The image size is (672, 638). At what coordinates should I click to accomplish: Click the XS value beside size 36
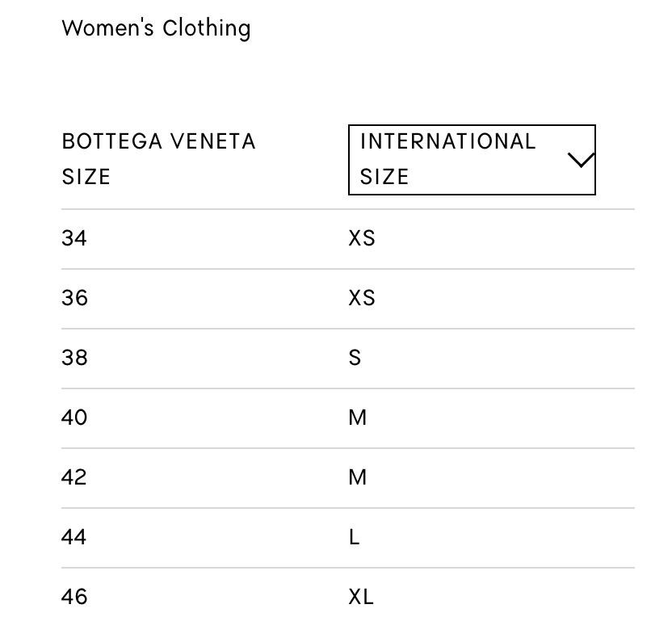point(362,298)
